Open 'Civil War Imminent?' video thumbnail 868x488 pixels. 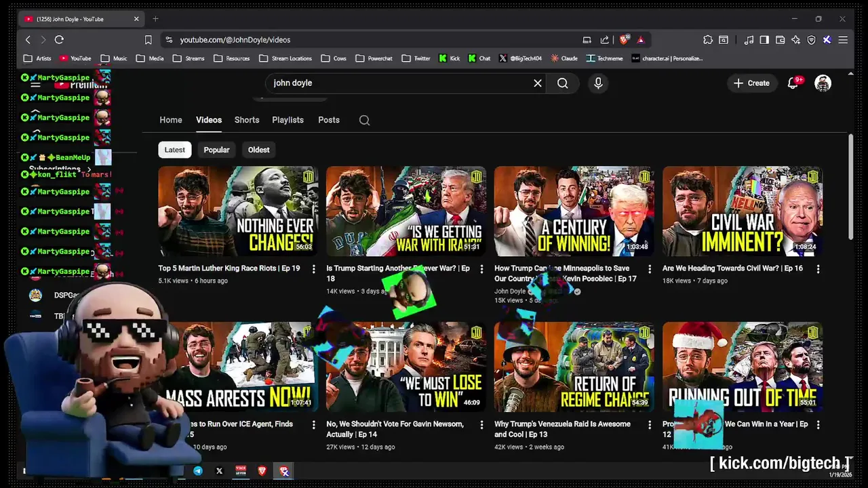[x=743, y=211]
